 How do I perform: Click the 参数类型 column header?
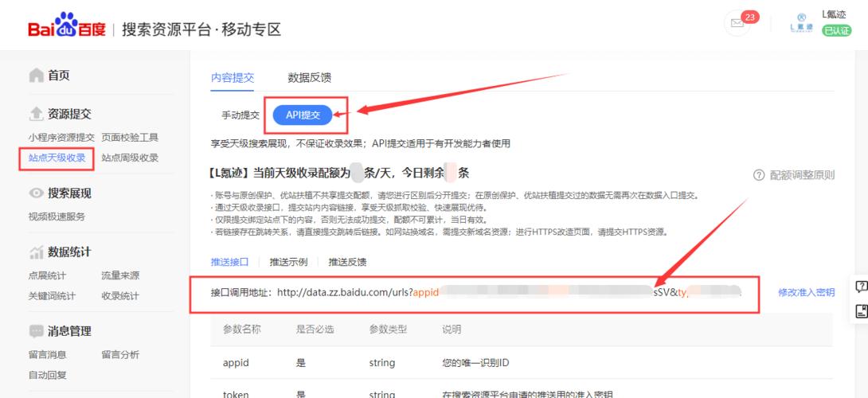pos(388,330)
